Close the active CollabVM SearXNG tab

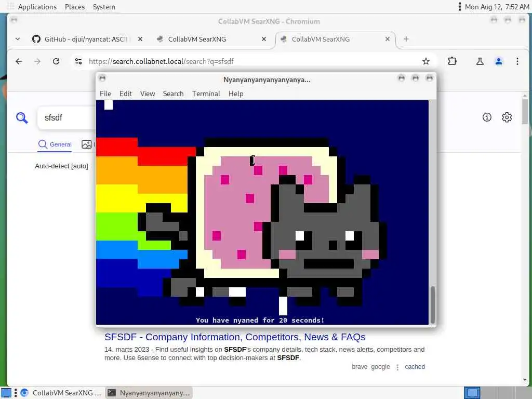[388, 39]
